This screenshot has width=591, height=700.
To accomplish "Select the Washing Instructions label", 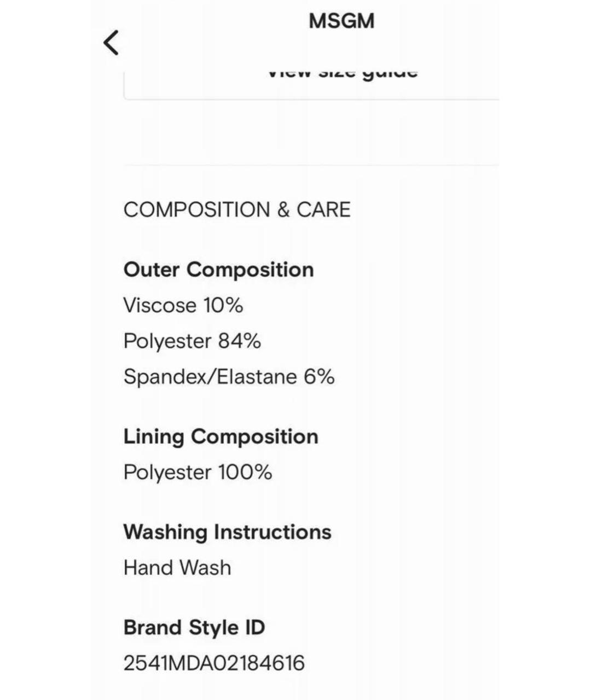I will (x=227, y=532).
